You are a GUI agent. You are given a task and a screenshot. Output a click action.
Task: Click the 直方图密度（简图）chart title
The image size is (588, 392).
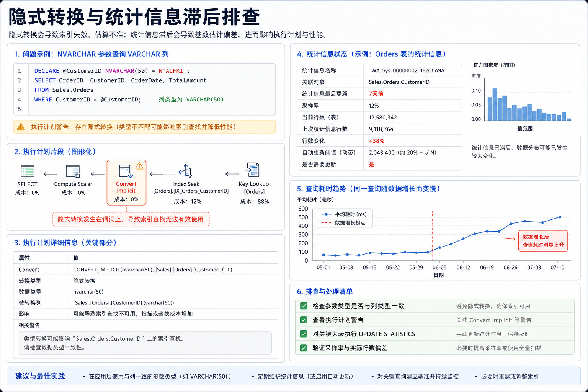point(494,65)
